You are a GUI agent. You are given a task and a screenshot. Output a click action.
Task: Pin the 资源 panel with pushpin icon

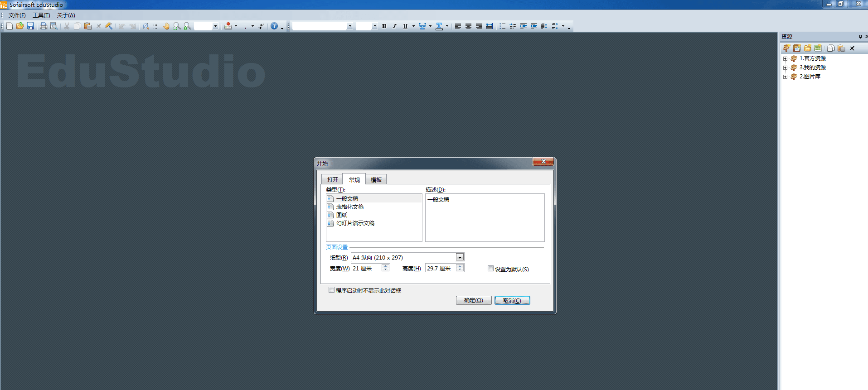860,37
